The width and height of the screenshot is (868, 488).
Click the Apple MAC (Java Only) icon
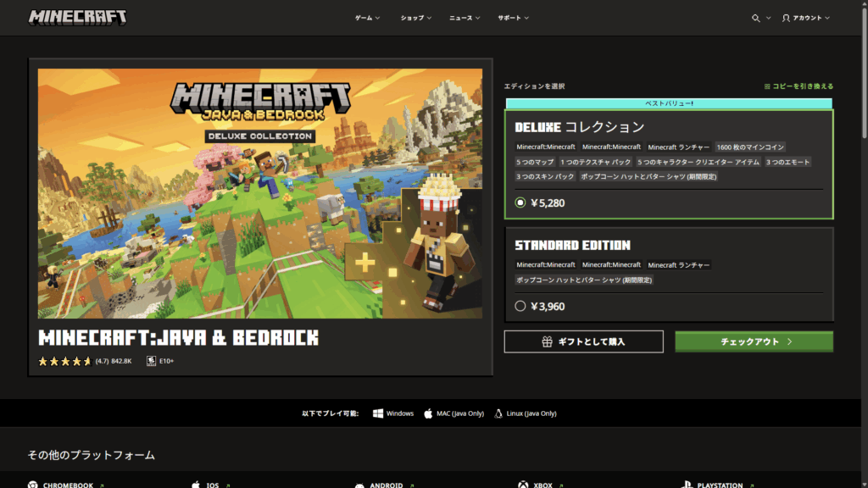(428, 413)
